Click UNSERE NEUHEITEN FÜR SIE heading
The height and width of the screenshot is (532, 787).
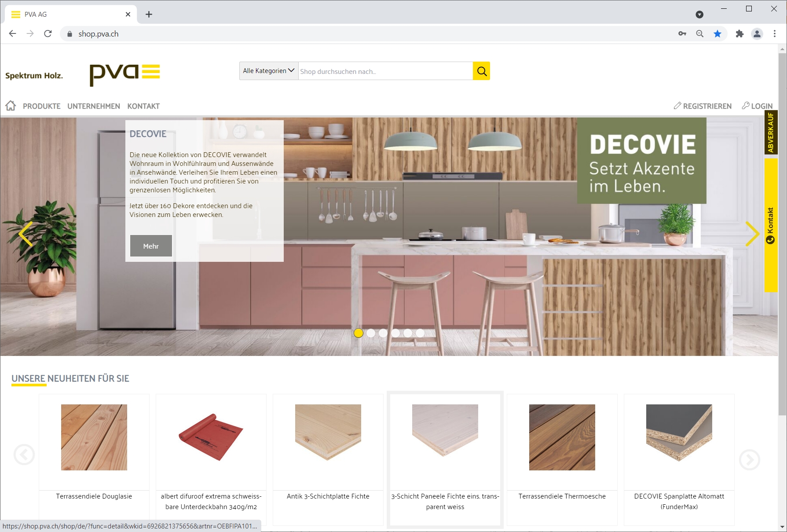coord(70,378)
